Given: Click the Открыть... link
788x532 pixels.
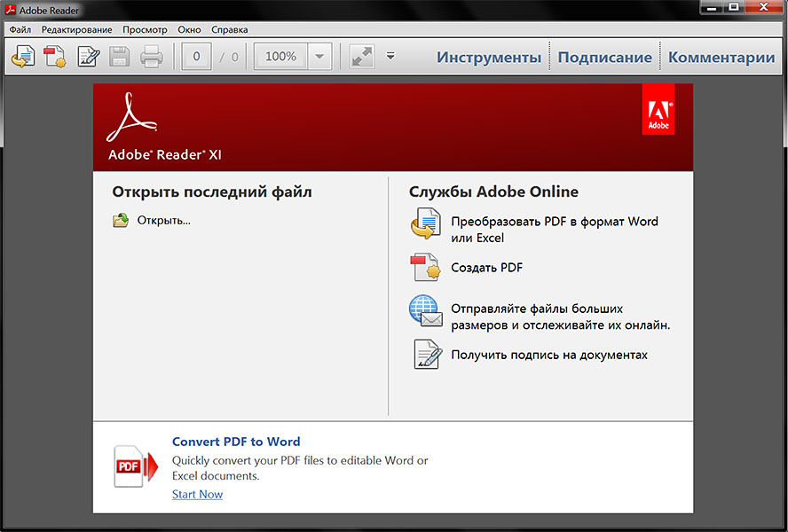Looking at the screenshot, I should point(164,221).
